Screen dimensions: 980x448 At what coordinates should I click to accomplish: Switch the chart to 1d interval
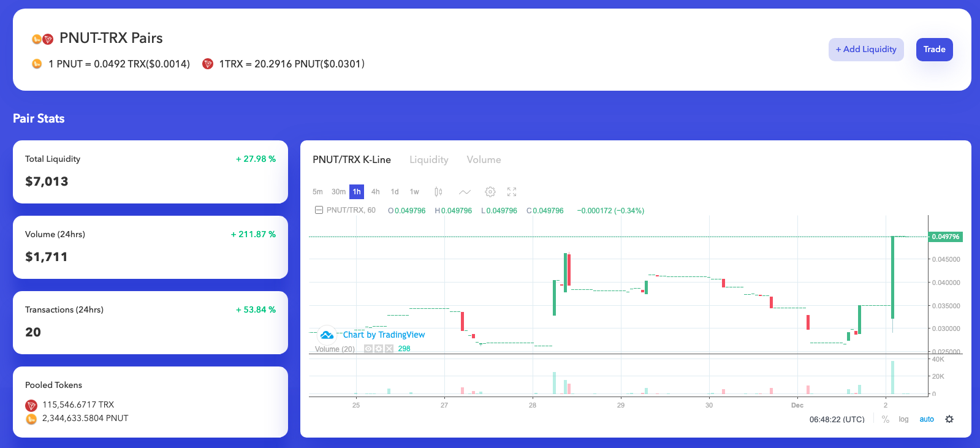[x=395, y=192]
